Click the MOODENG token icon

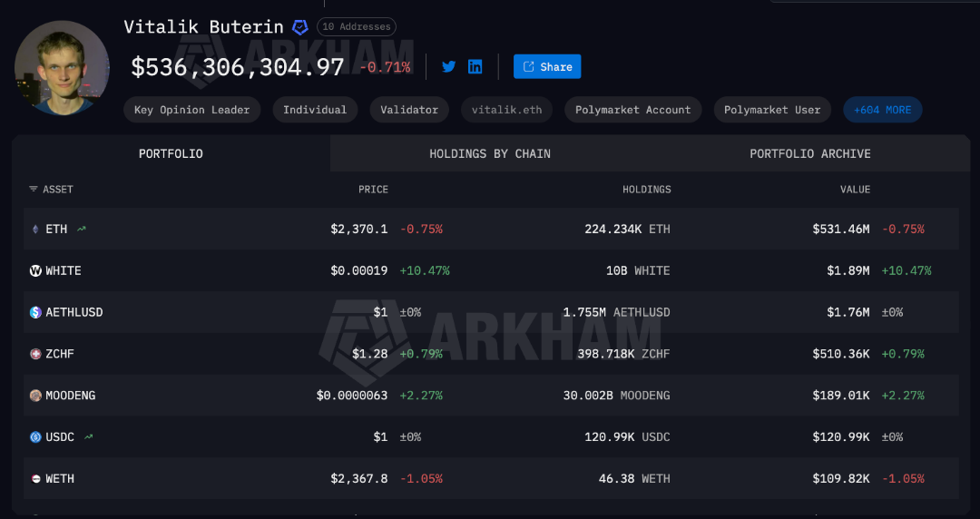(35, 396)
